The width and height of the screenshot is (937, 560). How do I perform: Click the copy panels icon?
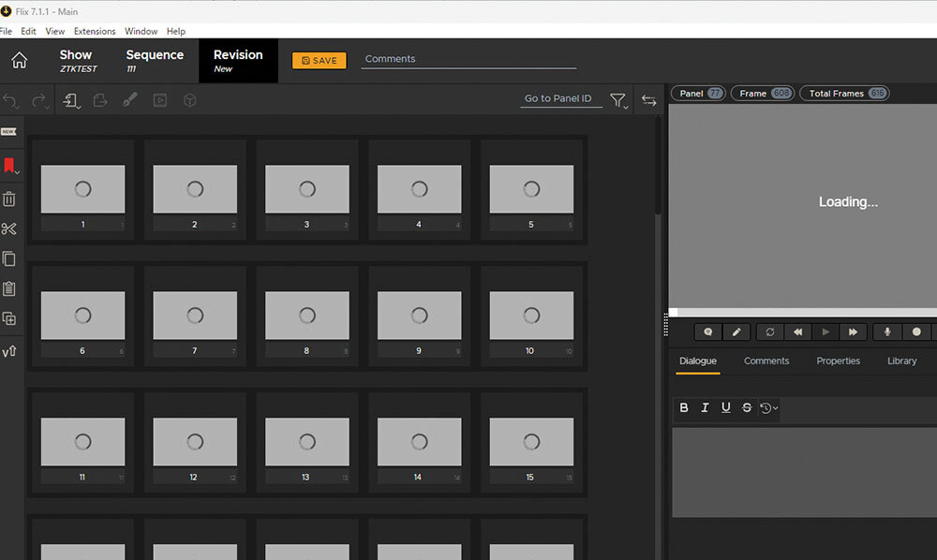point(9,258)
